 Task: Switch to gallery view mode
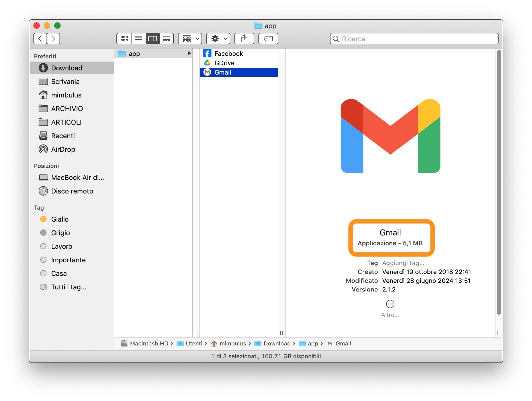166,39
